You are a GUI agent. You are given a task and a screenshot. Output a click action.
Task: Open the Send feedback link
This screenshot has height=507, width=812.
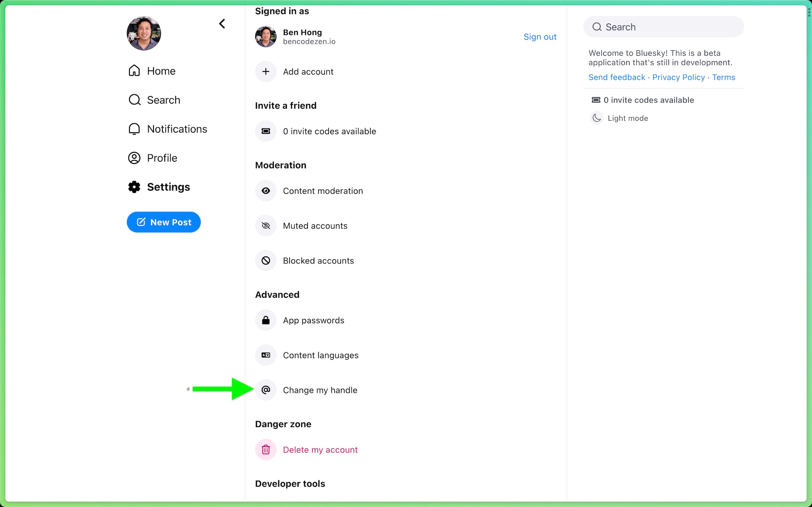tap(616, 77)
